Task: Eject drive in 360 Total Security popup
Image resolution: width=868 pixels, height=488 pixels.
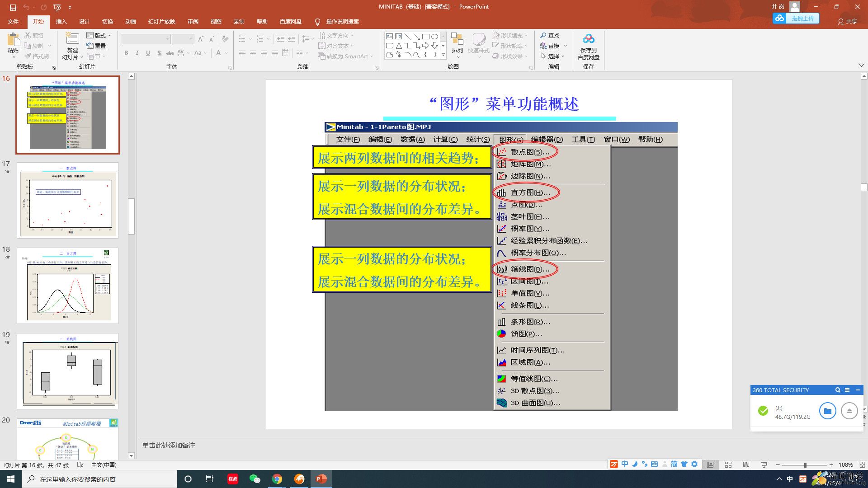Action: pos(849,411)
